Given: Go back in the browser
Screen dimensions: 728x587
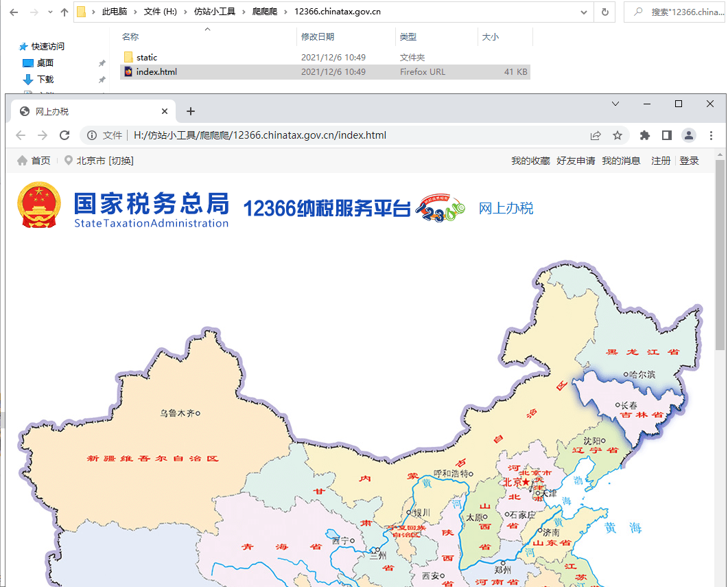Looking at the screenshot, I should click(21, 135).
